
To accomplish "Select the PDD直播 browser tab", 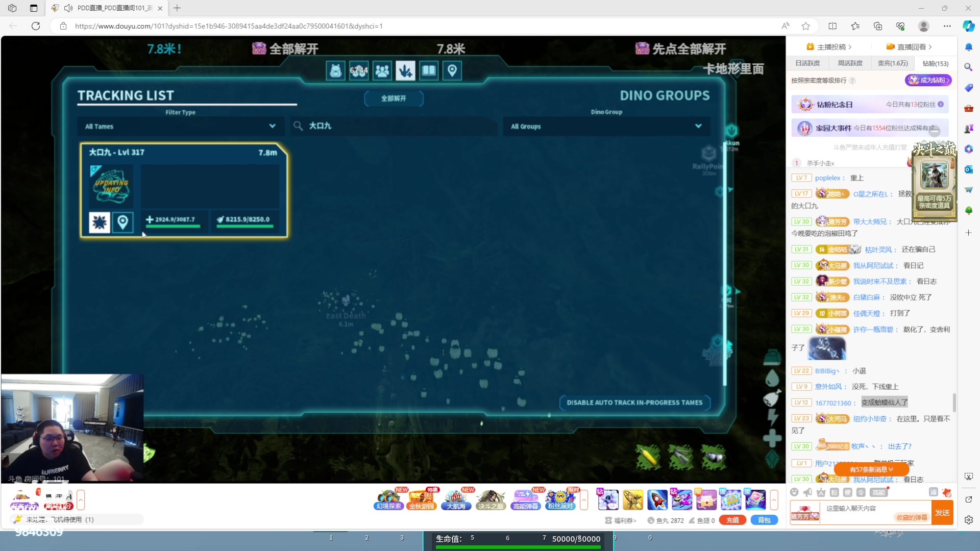I will pyautogui.click(x=107, y=8).
